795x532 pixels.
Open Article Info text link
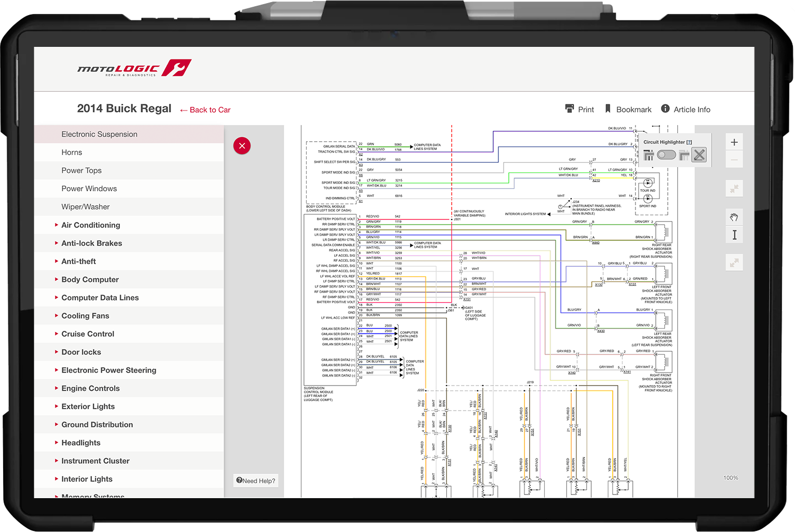(x=692, y=109)
